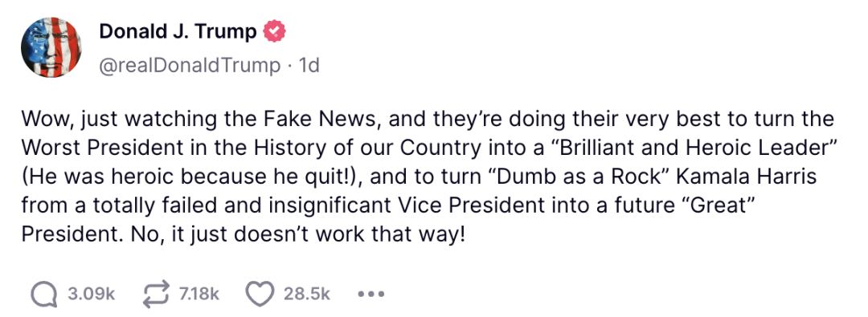The height and width of the screenshot is (317, 868).
Task: Click the 3.09k reply count
Action: click(x=91, y=294)
